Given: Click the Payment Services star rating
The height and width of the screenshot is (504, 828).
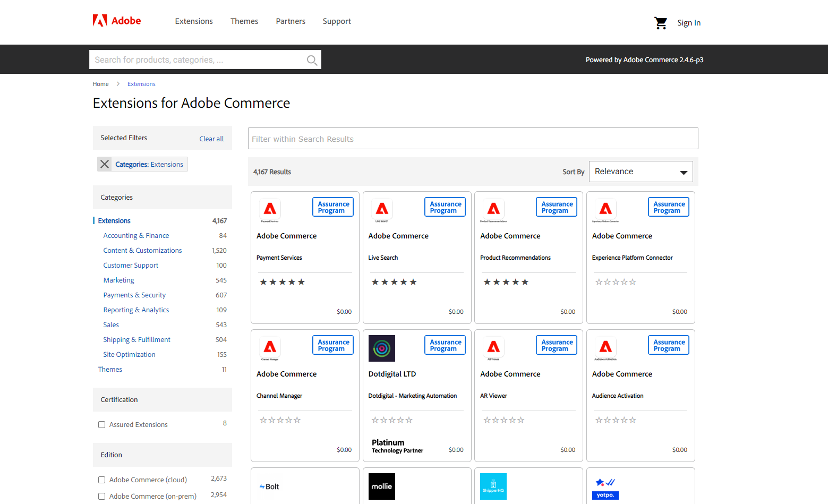Looking at the screenshot, I should point(282,282).
